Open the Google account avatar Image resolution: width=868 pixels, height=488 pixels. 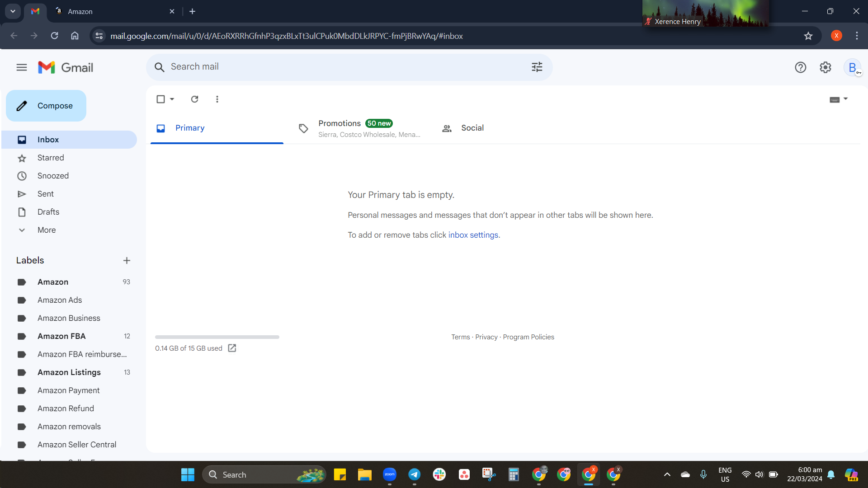(853, 68)
